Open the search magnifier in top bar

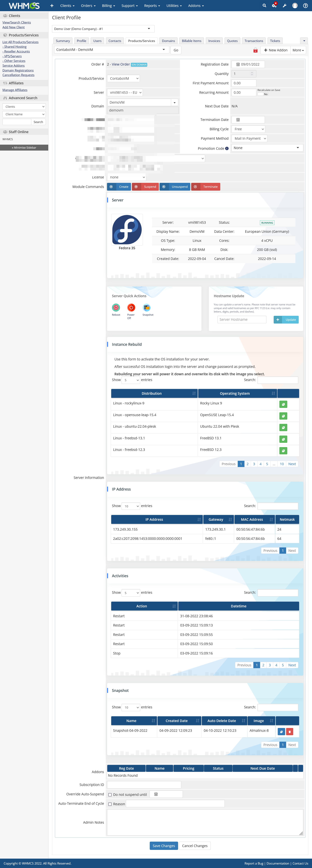264,6
